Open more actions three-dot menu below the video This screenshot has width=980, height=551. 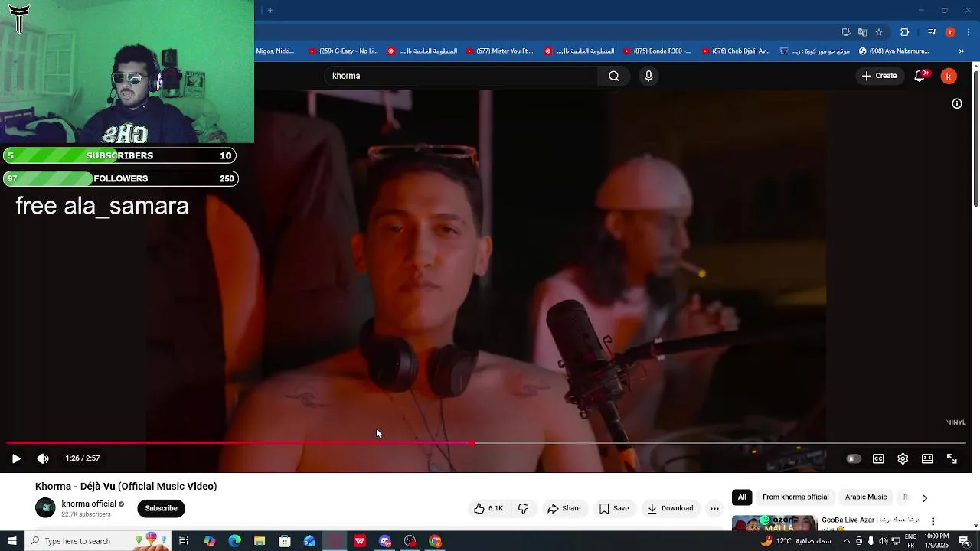714,508
